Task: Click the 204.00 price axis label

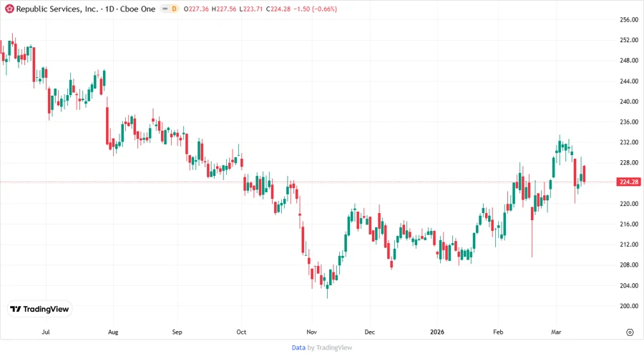Action: pyautogui.click(x=629, y=285)
